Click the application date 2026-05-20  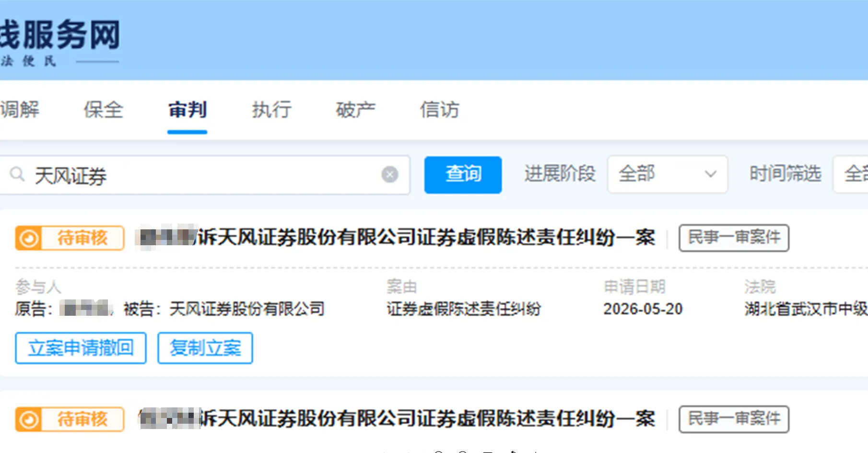coord(643,309)
